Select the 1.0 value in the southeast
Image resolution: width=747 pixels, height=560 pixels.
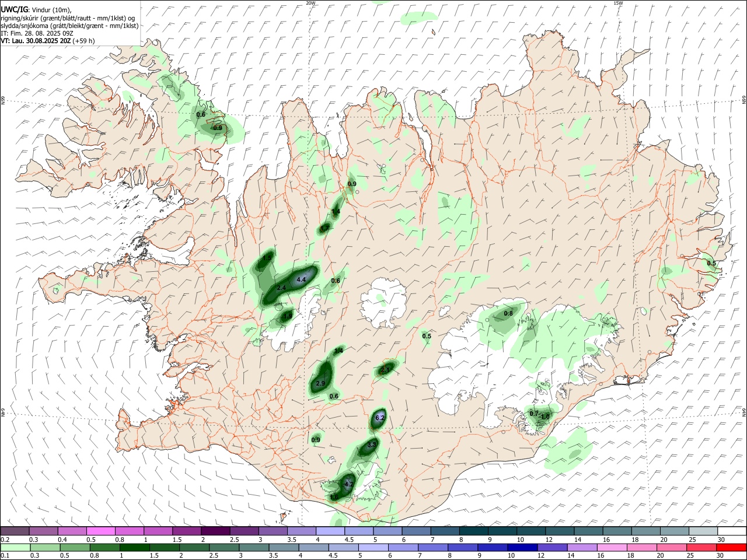coord(546,416)
